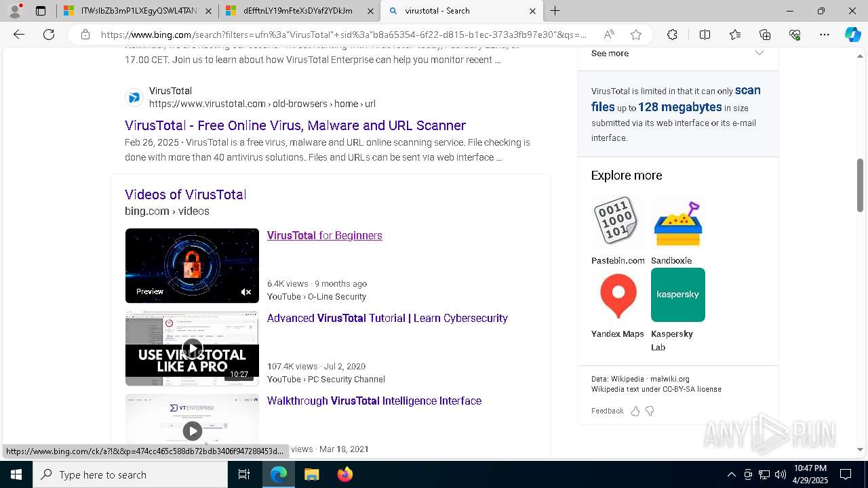Click the VirusTotal site favicon in results

(x=134, y=98)
